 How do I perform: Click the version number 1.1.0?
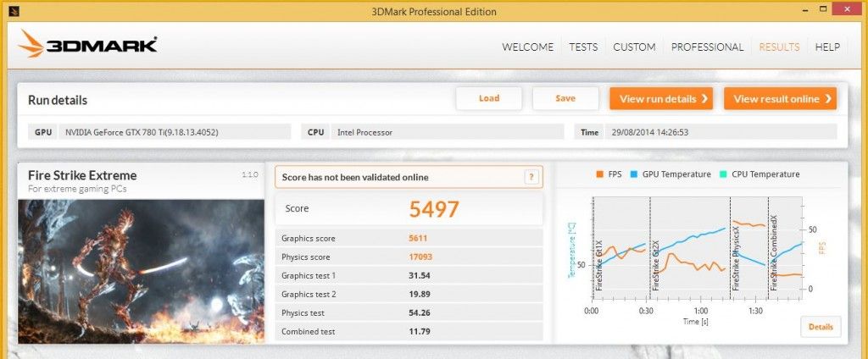(250, 174)
